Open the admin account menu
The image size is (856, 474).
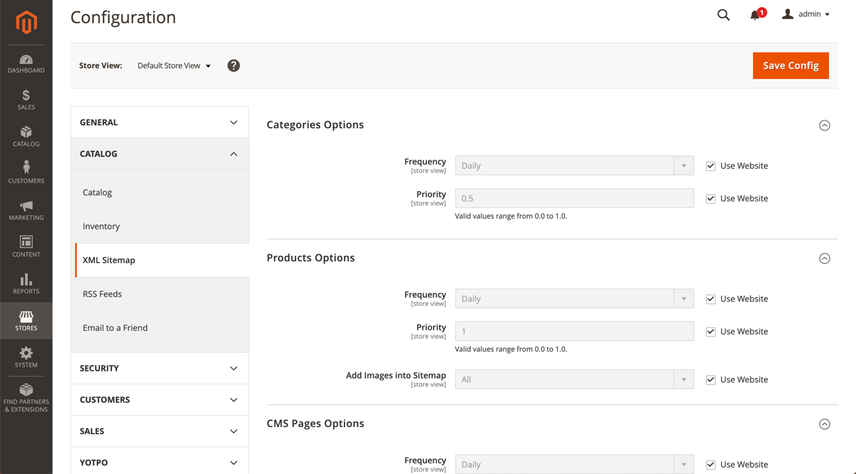[806, 15]
